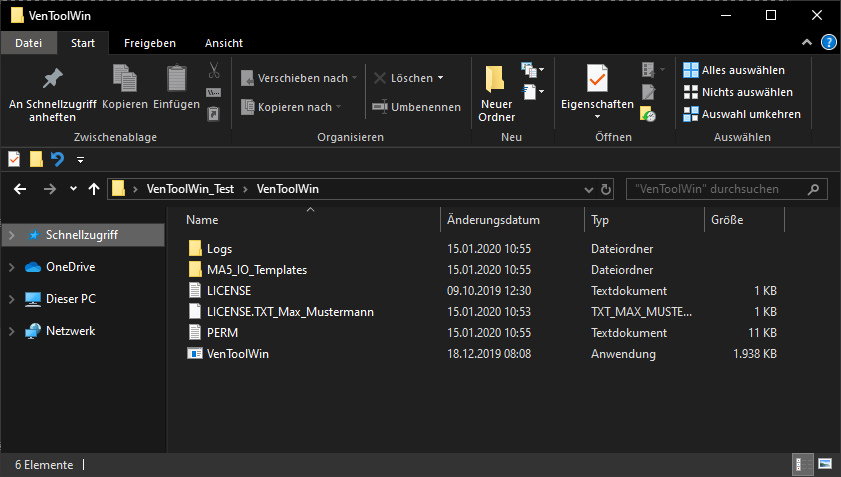Refresh the folder via address bar icon
Screen dimensions: 841x477
(606, 189)
